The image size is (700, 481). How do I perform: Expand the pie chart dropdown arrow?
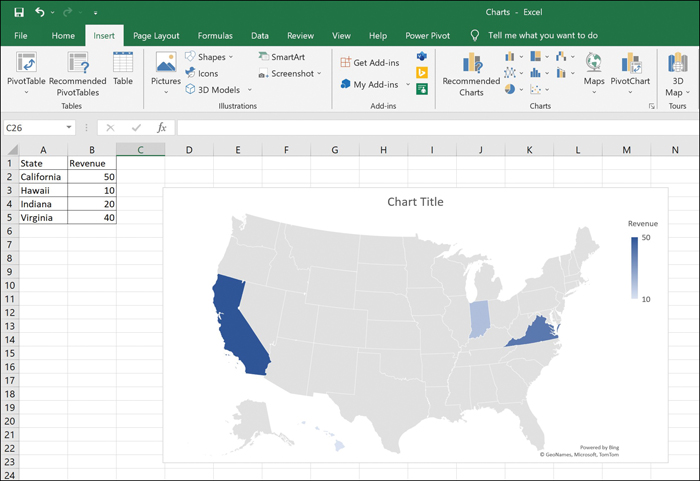click(521, 89)
